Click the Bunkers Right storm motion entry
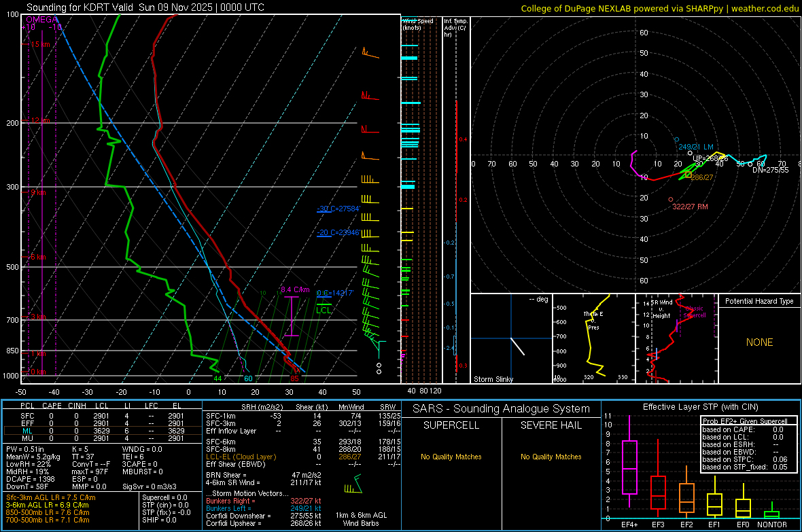The height and width of the screenshot is (532, 802). pos(264,501)
